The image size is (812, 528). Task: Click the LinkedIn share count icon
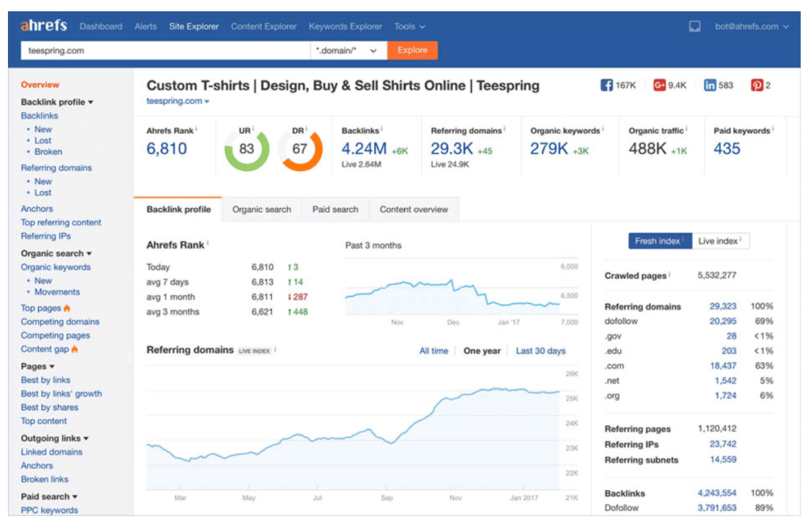(710, 86)
